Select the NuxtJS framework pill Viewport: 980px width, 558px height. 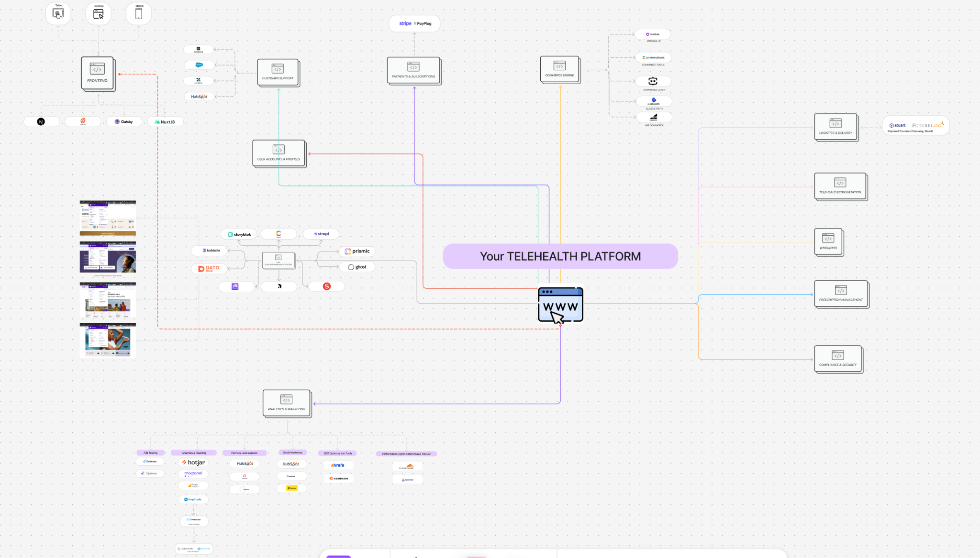coord(165,122)
